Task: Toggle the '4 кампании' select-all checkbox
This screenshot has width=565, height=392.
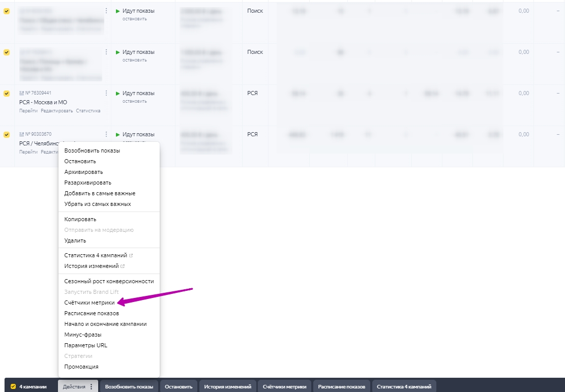Action: click(13, 386)
